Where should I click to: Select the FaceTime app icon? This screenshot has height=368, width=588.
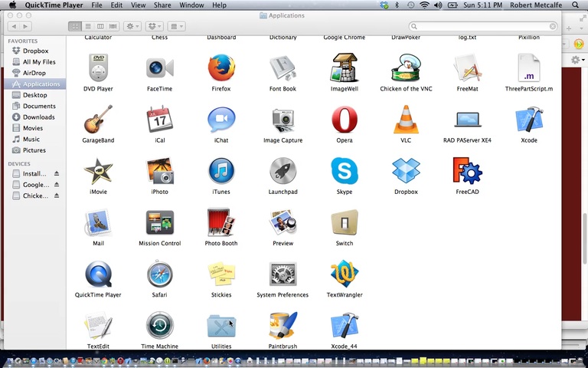(x=160, y=68)
